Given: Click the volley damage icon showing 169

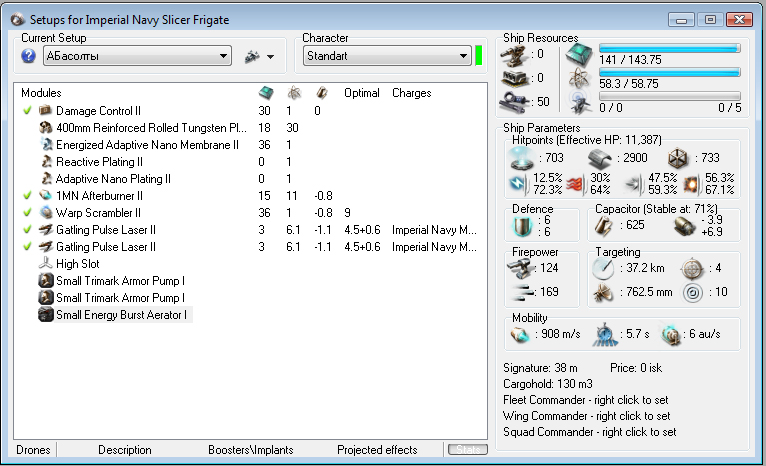Looking at the screenshot, I should [523, 292].
